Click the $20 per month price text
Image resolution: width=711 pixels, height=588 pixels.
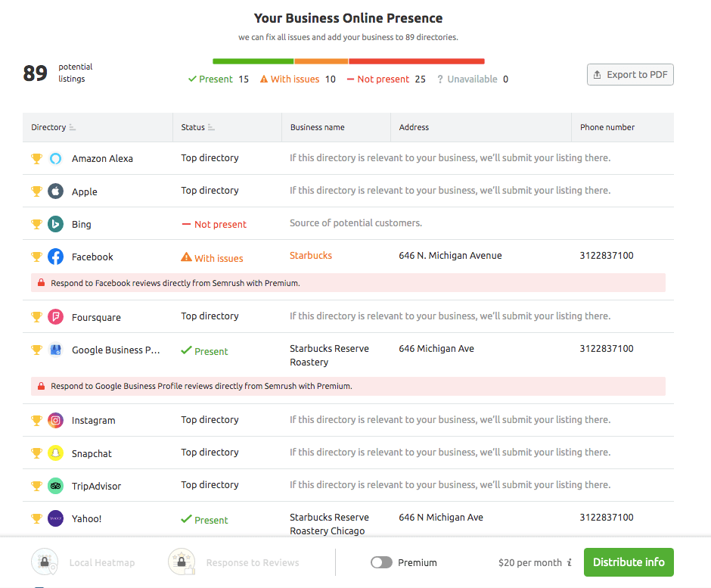pos(530,562)
